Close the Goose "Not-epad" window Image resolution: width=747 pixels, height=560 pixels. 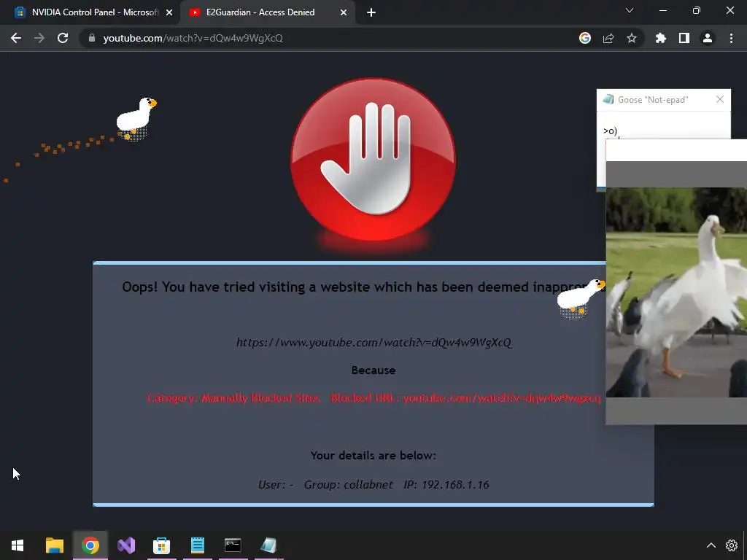point(720,99)
